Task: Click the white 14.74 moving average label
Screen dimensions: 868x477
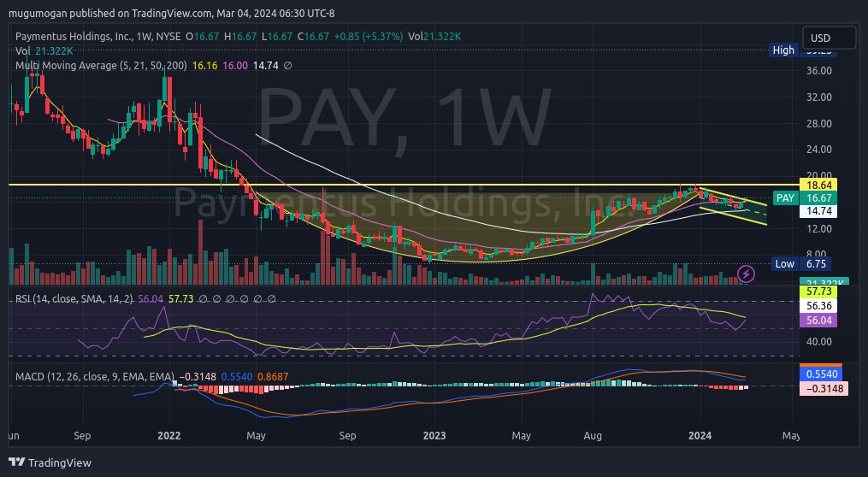Action: [818, 211]
